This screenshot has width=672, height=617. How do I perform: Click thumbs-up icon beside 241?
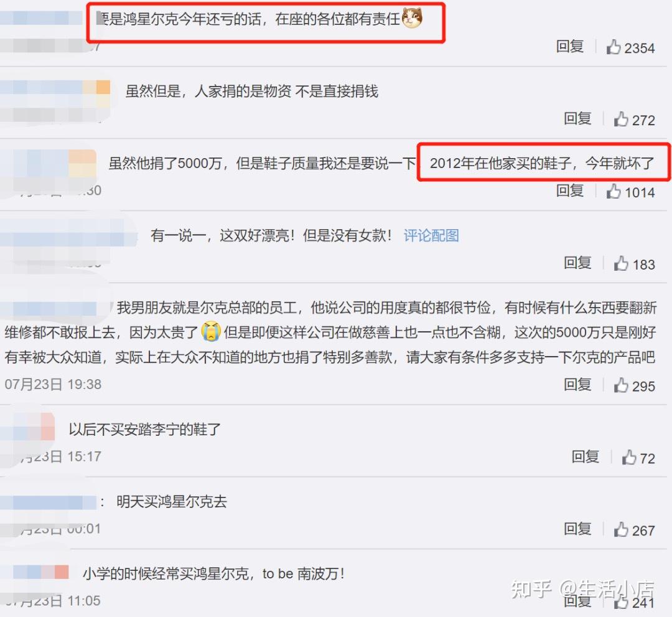click(621, 601)
